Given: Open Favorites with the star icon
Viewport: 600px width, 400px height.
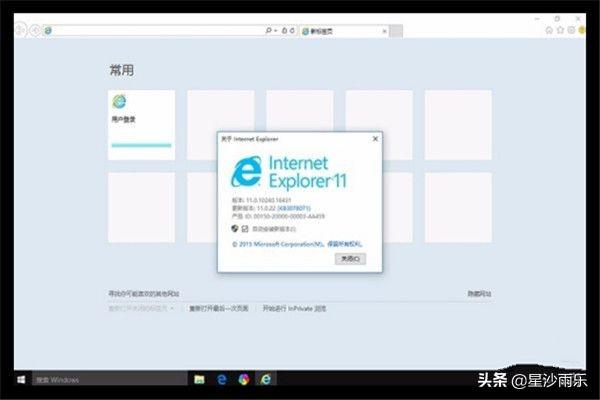Looking at the screenshot, I should pos(560,30).
